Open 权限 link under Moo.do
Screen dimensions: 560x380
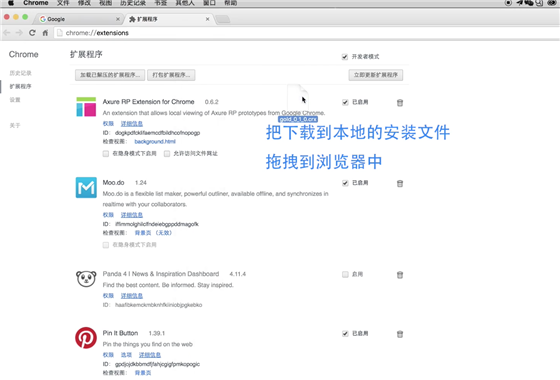point(108,215)
